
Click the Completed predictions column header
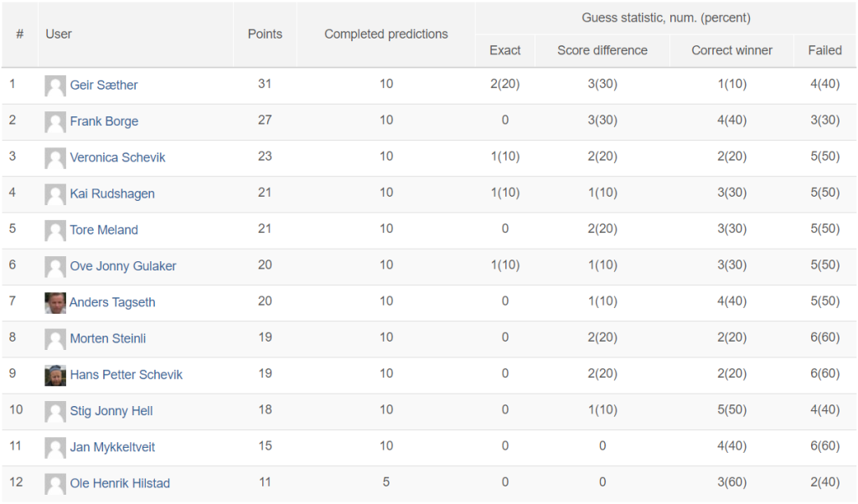(385, 33)
